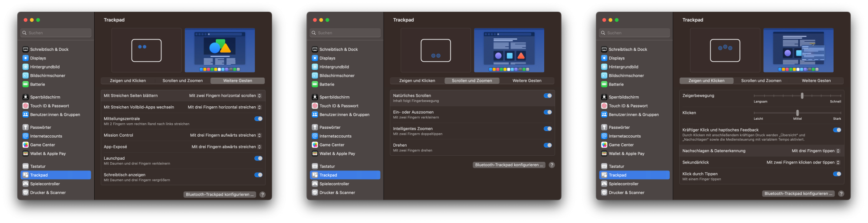The height and width of the screenshot is (223, 868).
Task: Click Displays icon in right window sidebar
Action: tap(604, 58)
